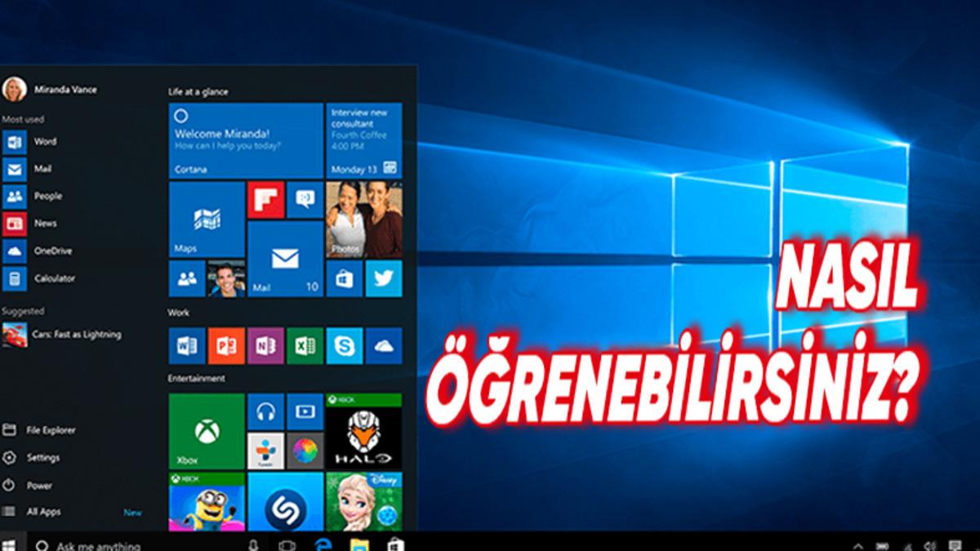
Task: Open OneNote tile in Work group
Action: click(x=265, y=345)
